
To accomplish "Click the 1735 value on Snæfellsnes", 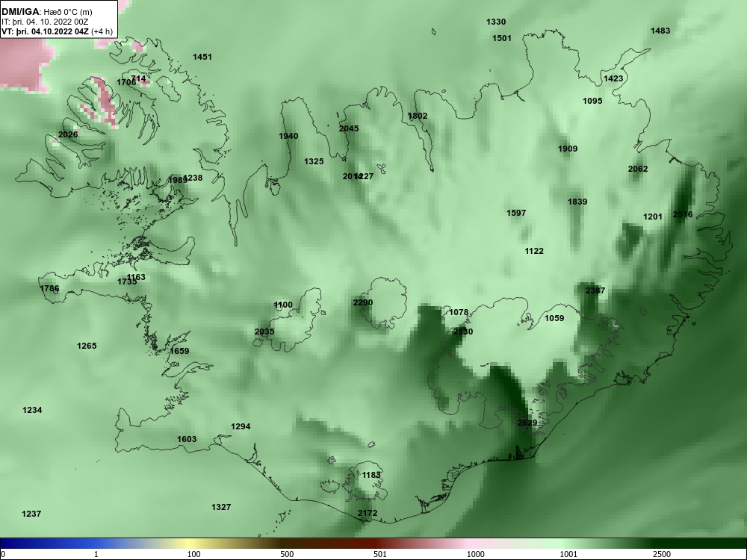I will pos(127,282).
